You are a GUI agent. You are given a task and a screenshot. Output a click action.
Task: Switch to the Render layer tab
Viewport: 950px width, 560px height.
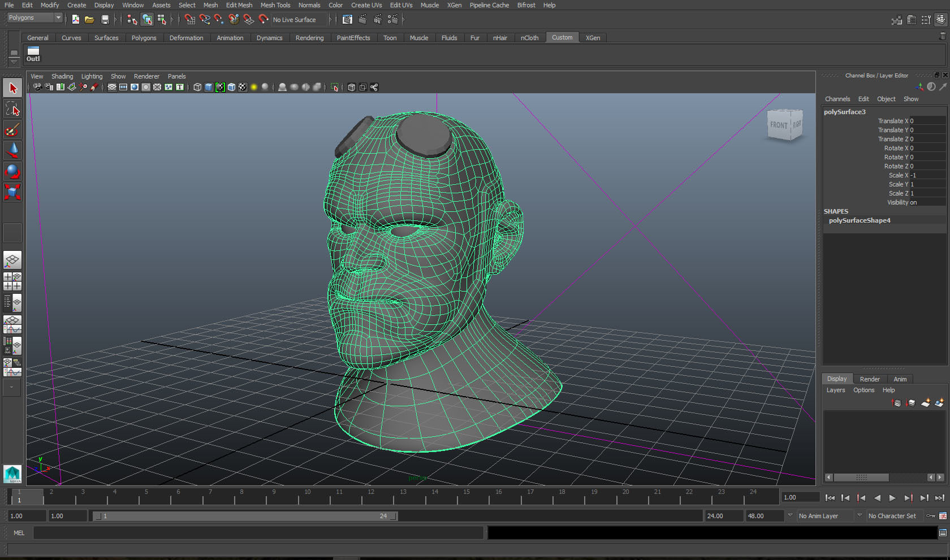click(870, 379)
